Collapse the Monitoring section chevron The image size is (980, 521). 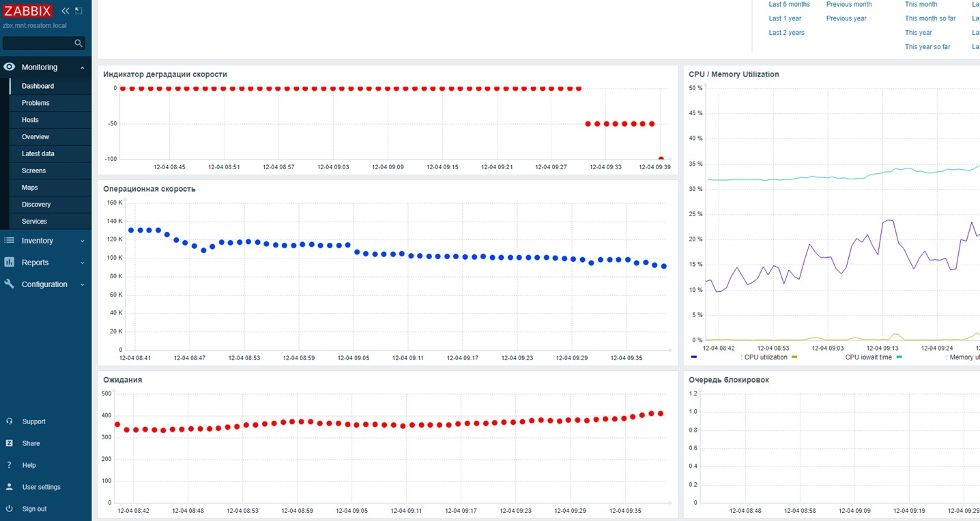pyautogui.click(x=82, y=68)
